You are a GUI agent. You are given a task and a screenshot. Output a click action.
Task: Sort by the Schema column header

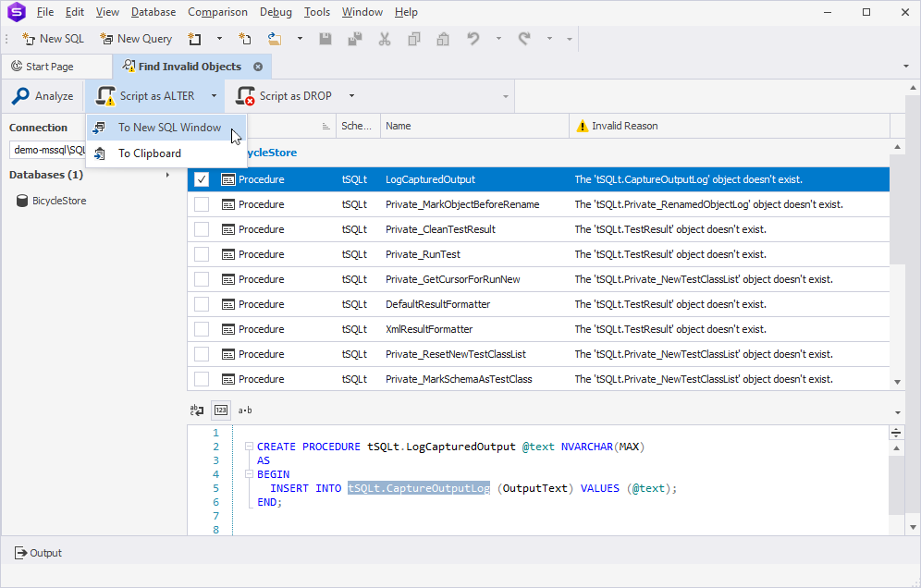358,127
